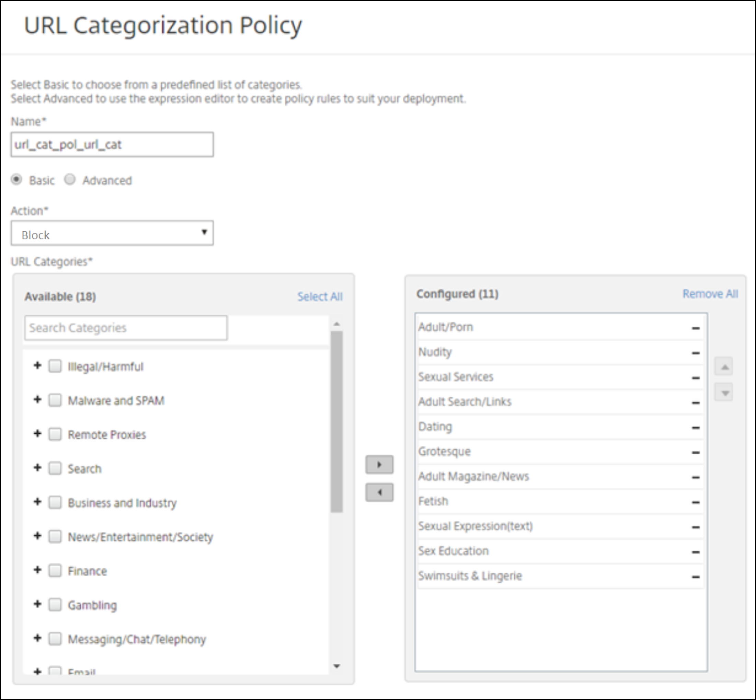Remove Swimsuits & Lingerie with minus icon
The height and width of the screenshot is (700, 756).
[x=695, y=577]
